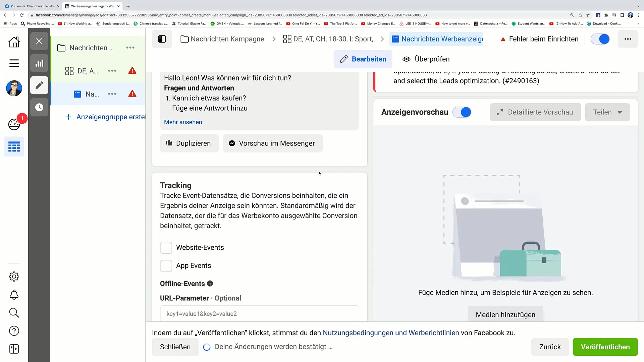Focus the URL-Parameter input field
This screenshot has height=362, width=644.
[x=259, y=314]
